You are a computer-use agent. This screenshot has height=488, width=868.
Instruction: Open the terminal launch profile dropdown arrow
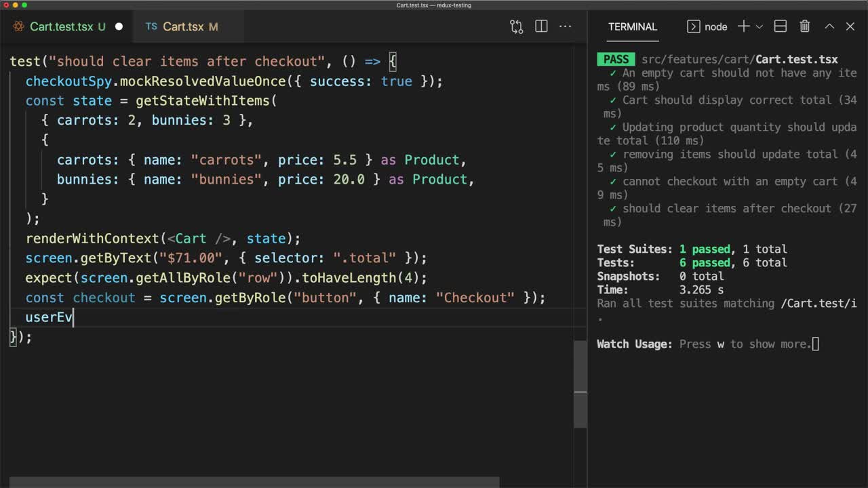759,26
